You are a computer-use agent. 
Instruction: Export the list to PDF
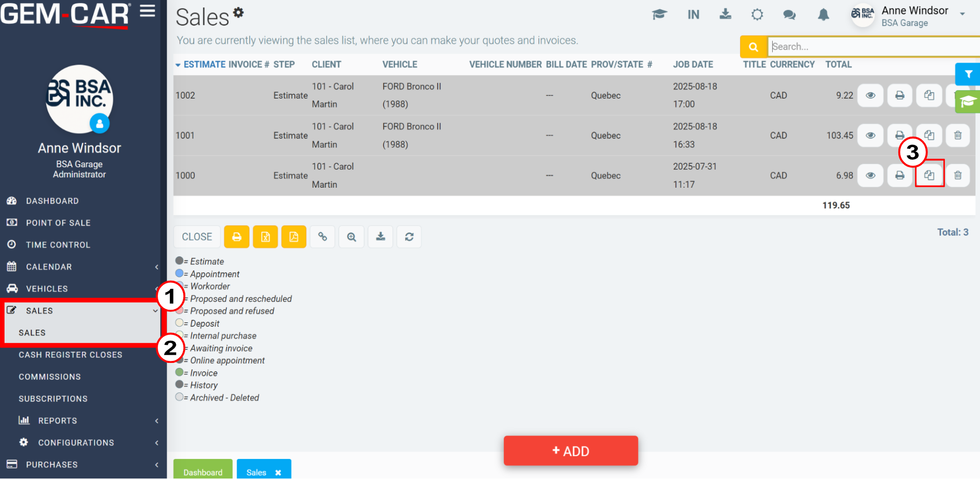[294, 237]
